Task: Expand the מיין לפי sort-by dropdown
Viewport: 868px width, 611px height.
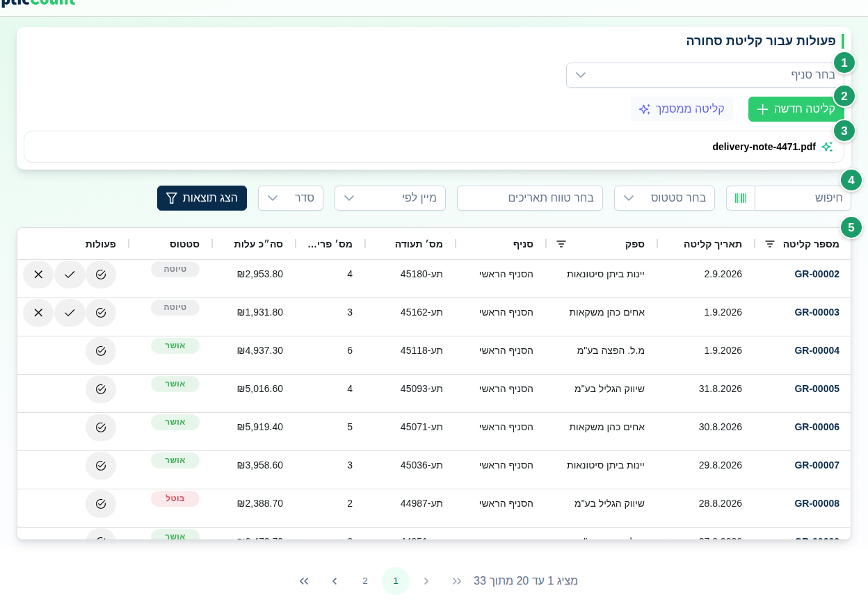Action: tap(390, 198)
